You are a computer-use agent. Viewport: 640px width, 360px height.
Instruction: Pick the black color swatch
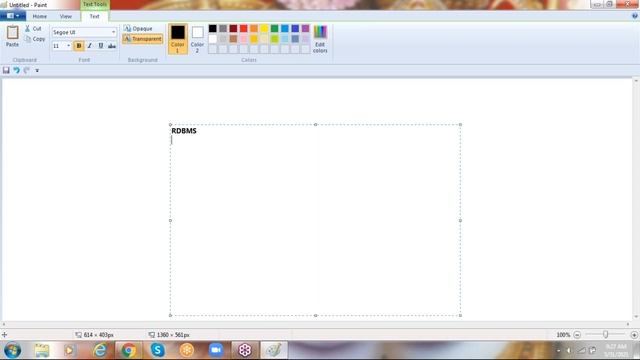(213, 29)
